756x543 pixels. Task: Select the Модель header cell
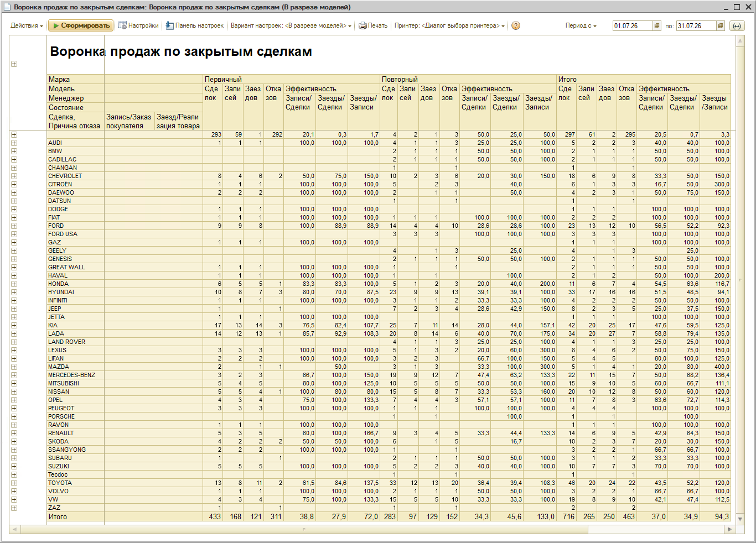coord(75,88)
